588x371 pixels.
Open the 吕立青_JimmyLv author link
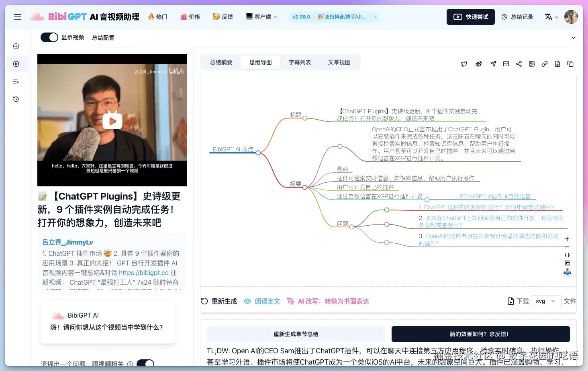pos(67,242)
